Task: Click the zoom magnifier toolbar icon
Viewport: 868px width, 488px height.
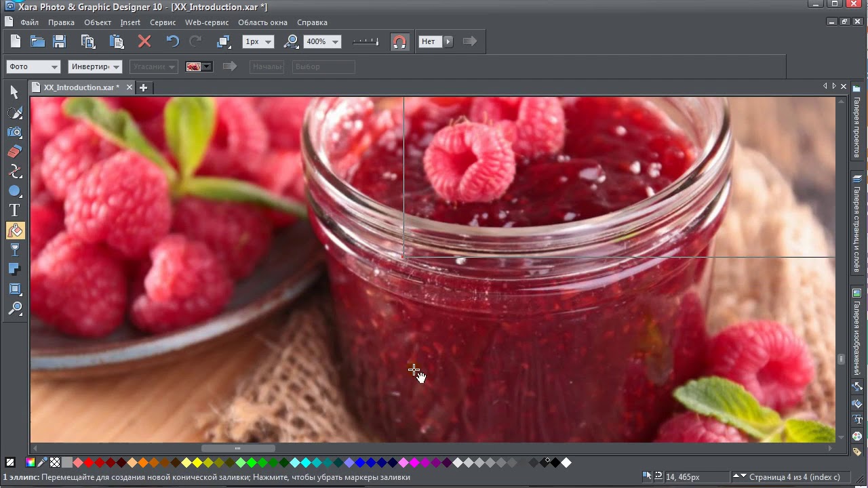Action: click(x=292, y=41)
